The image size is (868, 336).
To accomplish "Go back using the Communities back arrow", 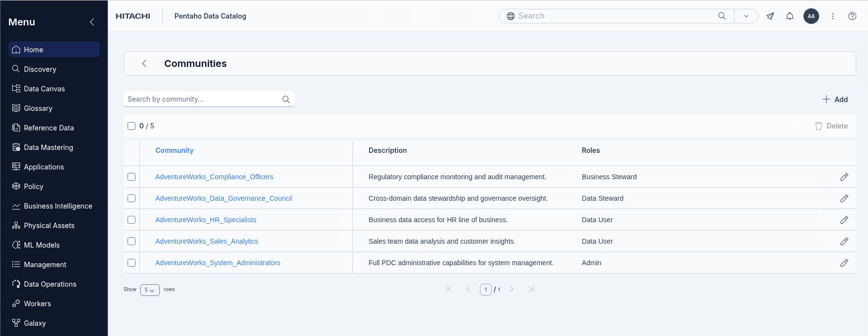I will pos(144,63).
